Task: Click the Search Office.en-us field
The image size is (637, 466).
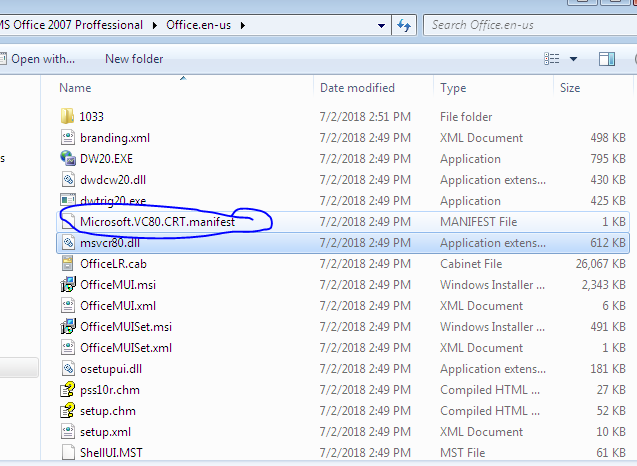Action: (x=530, y=25)
